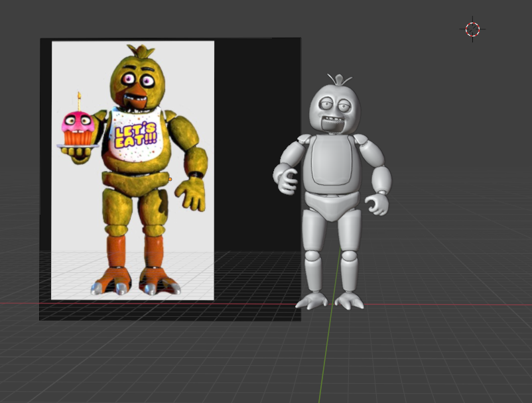Click the red-white 3D cursor crosshair
The image size is (532, 403).
coord(472,29)
